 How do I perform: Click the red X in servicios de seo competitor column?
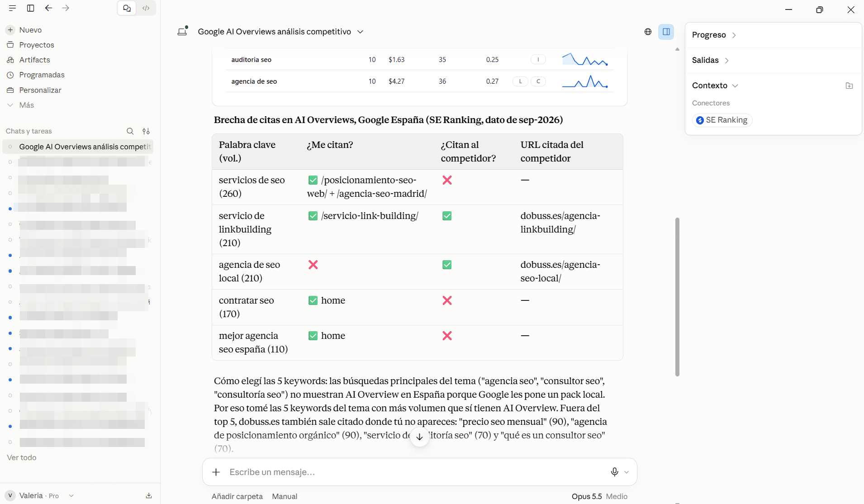447,180
